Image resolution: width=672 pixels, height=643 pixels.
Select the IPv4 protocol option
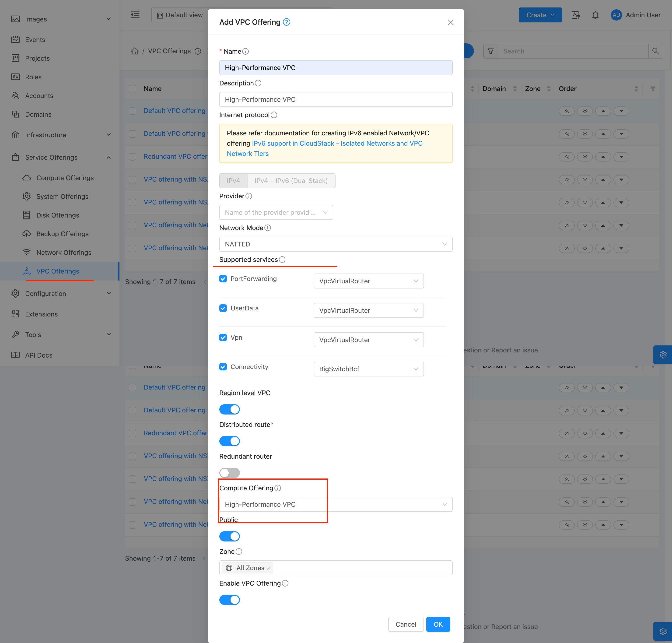click(x=233, y=181)
